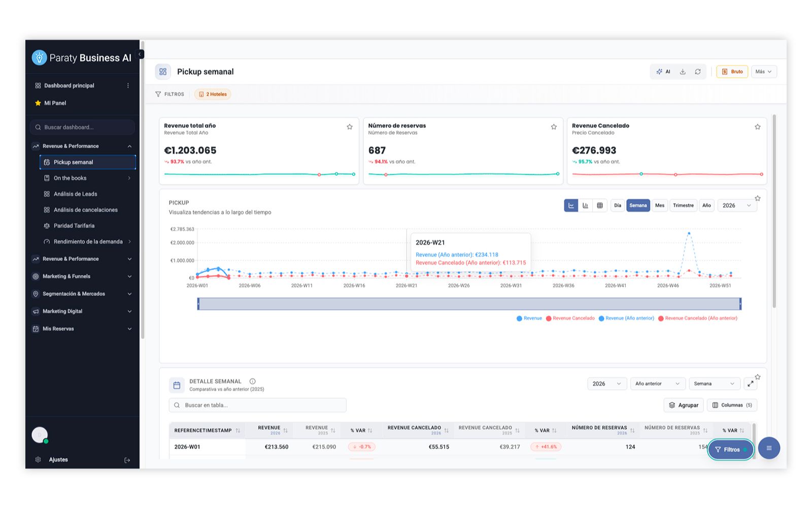Switch Pickup chart to table grid view
812x508 pixels.
pyautogui.click(x=600, y=205)
